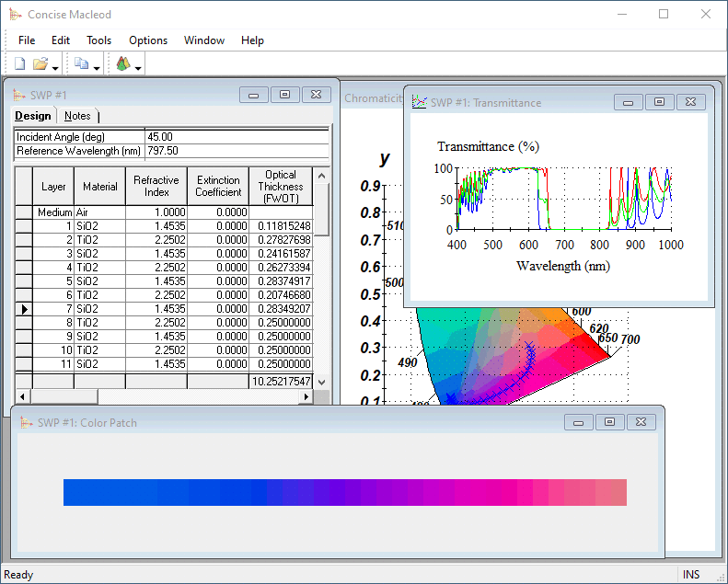Click the Reference Wavelength value 797.50

tap(163, 151)
